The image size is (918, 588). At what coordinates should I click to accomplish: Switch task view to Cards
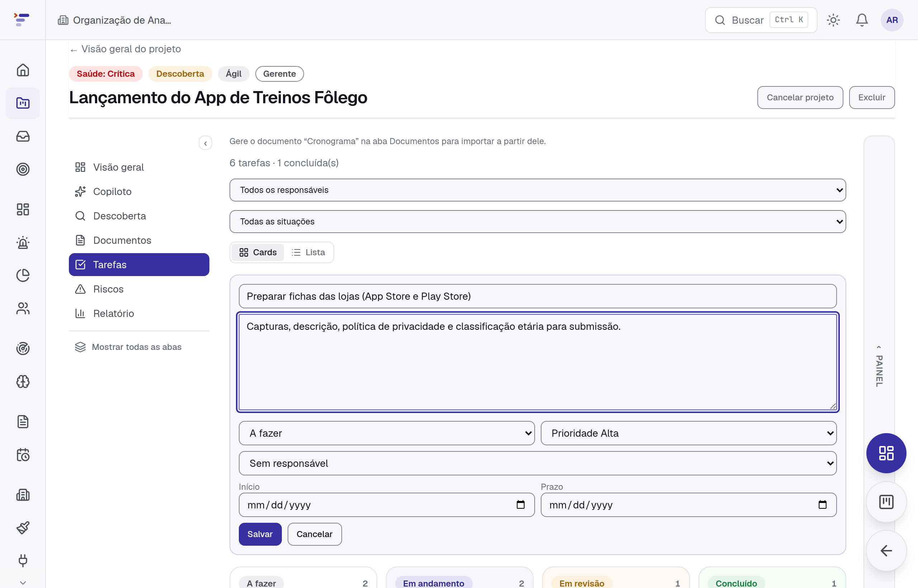tap(258, 252)
